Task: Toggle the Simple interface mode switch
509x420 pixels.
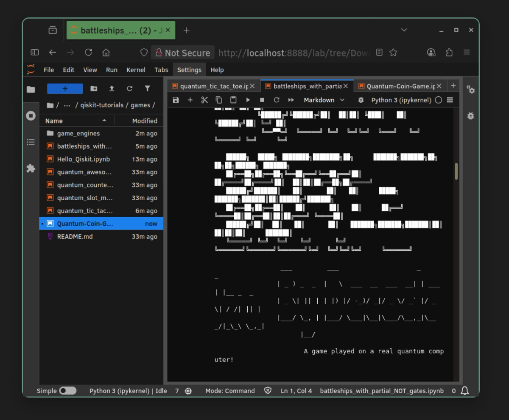Action: [67, 391]
